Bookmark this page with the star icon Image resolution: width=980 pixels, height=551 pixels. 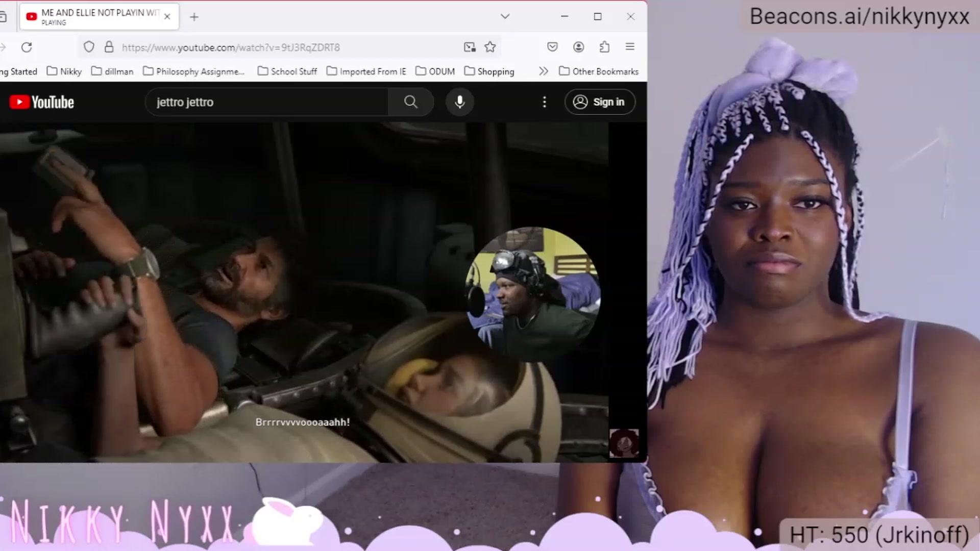[490, 47]
